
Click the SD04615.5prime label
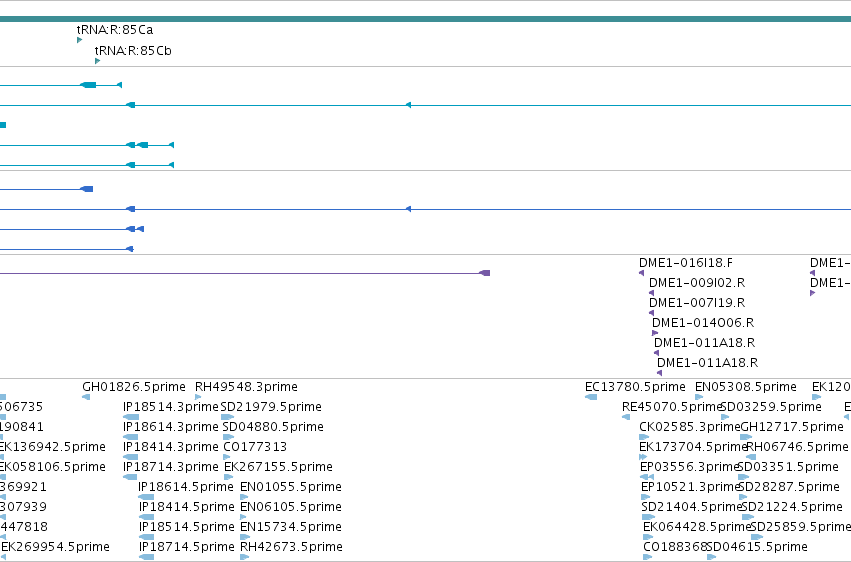click(757, 547)
